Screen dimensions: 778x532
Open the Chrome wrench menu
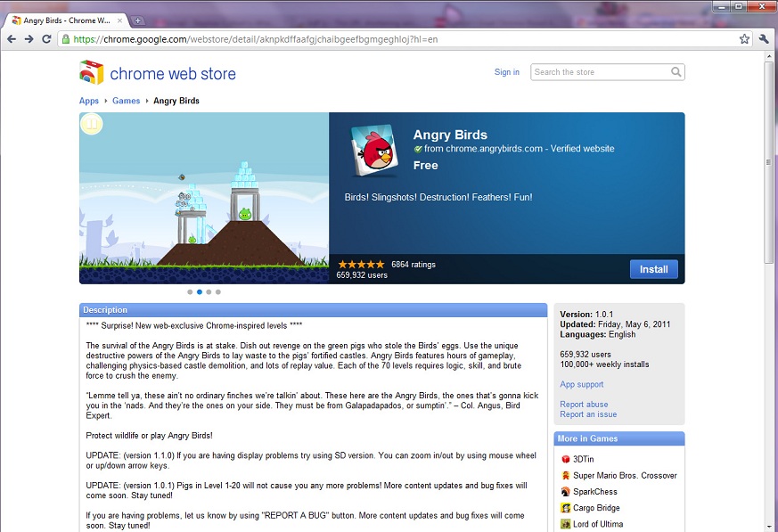click(x=764, y=39)
